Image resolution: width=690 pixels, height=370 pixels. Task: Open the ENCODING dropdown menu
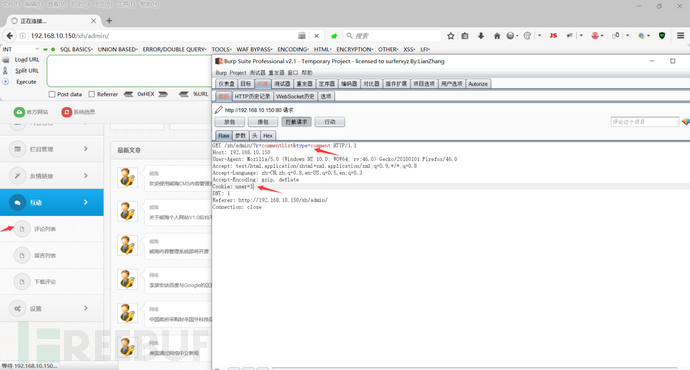tap(293, 49)
